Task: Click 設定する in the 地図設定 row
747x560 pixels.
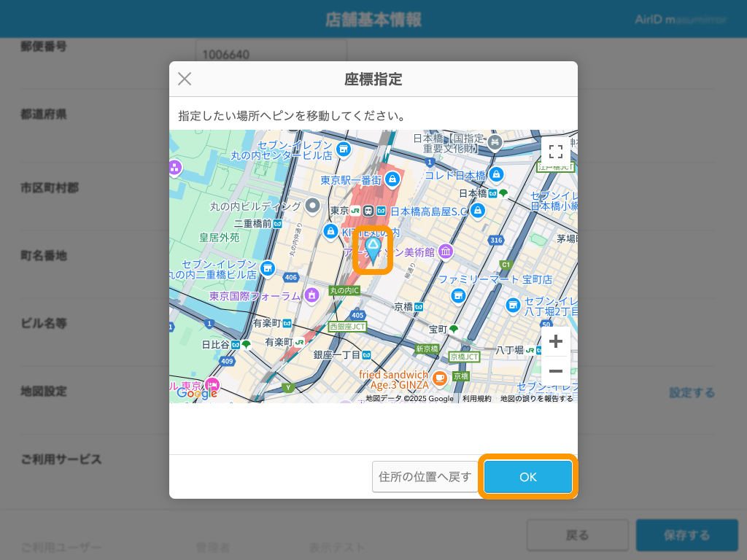Action: click(692, 392)
